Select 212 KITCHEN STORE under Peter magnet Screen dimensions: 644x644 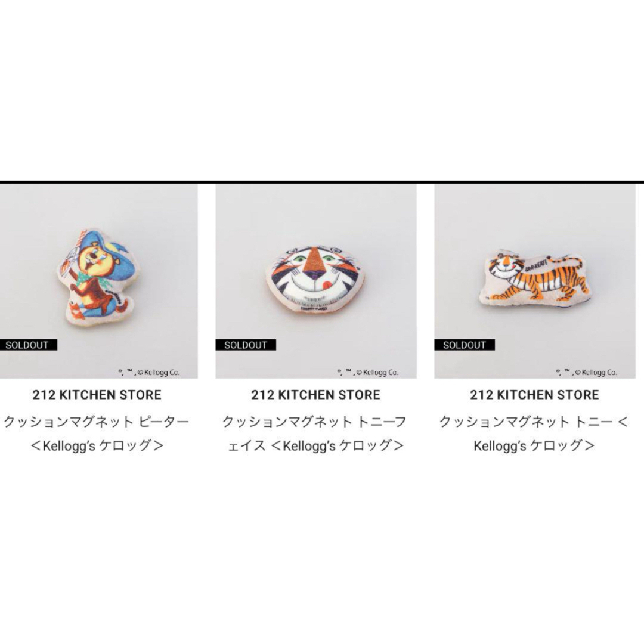[97, 395]
